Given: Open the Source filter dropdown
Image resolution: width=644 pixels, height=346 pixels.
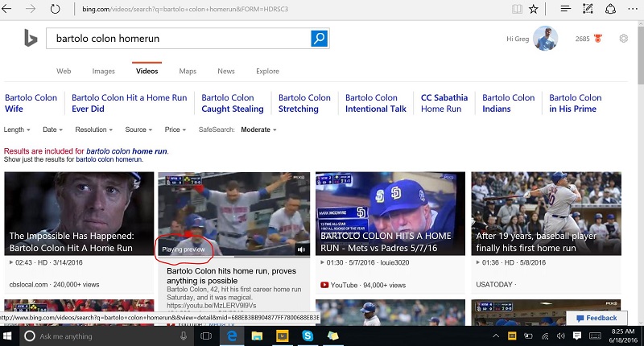Looking at the screenshot, I should coord(138,130).
